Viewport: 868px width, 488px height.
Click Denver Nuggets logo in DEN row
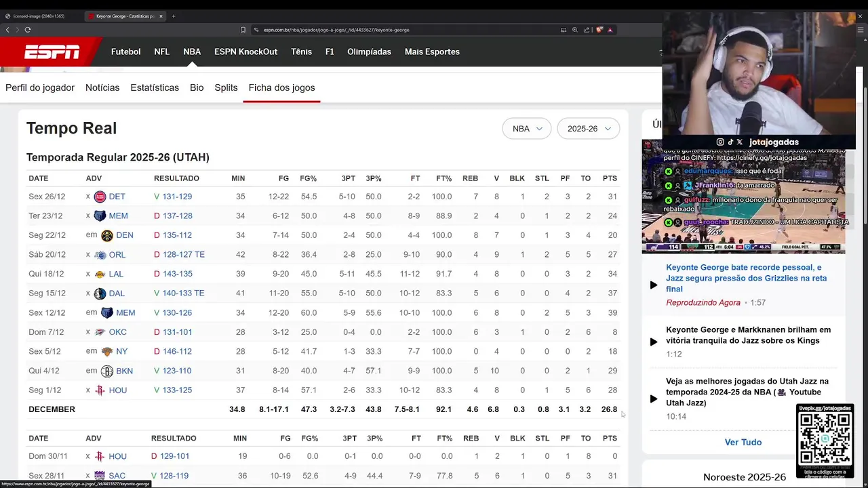106,235
